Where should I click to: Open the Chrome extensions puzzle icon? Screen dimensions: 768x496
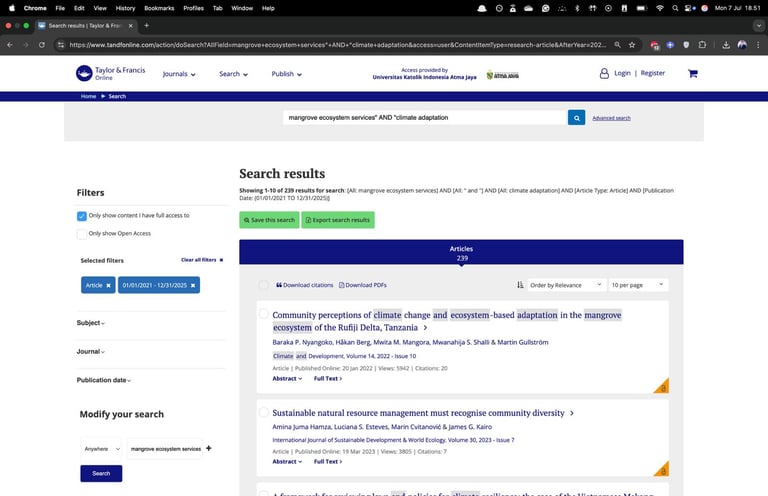702,45
